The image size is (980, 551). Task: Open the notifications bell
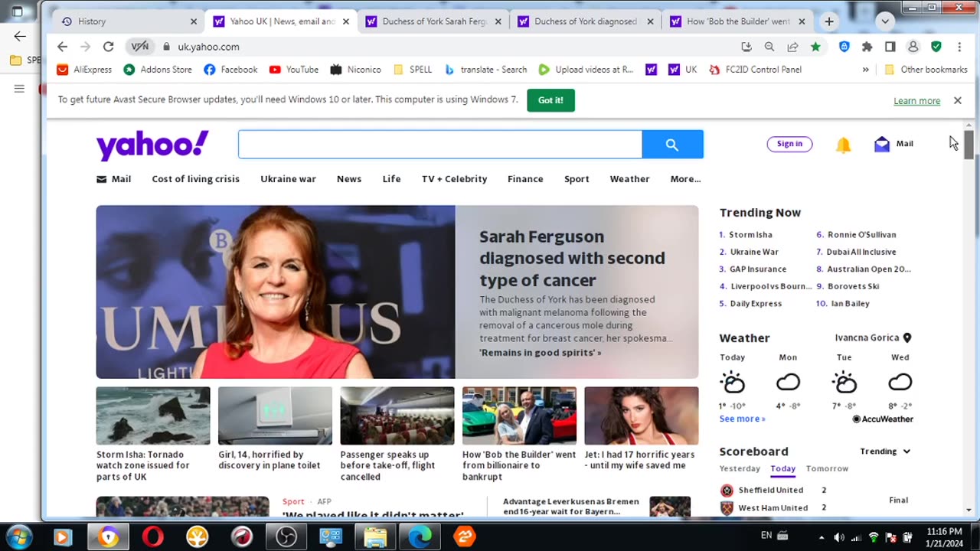click(x=843, y=145)
